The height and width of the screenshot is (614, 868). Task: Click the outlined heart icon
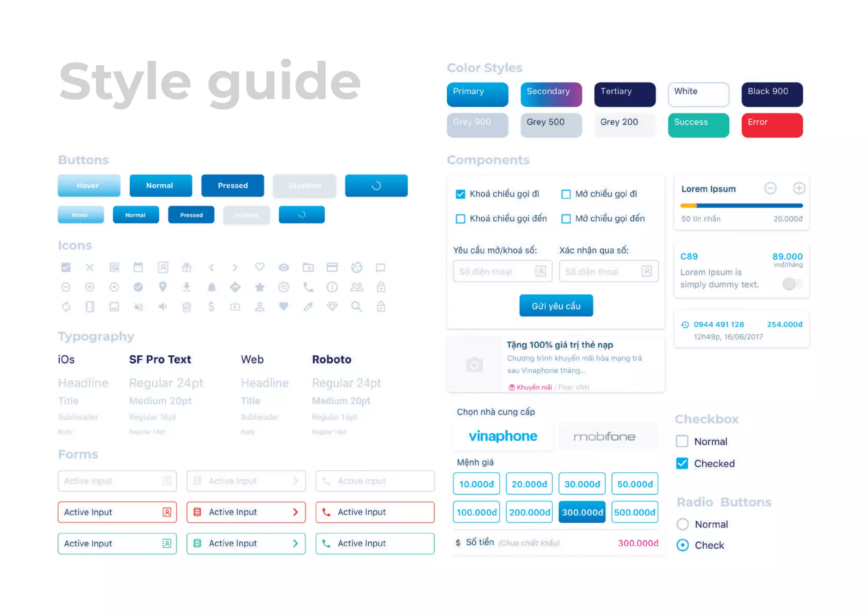pos(259,267)
